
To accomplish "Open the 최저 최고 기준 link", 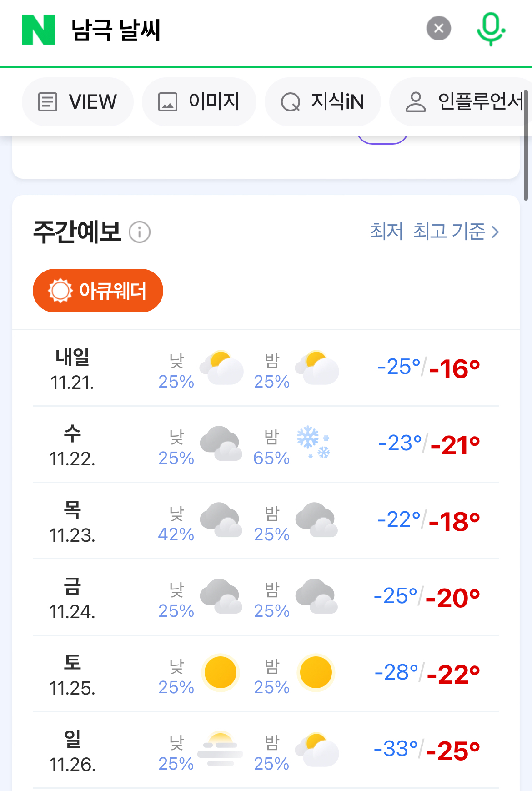I will tap(427, 232).
